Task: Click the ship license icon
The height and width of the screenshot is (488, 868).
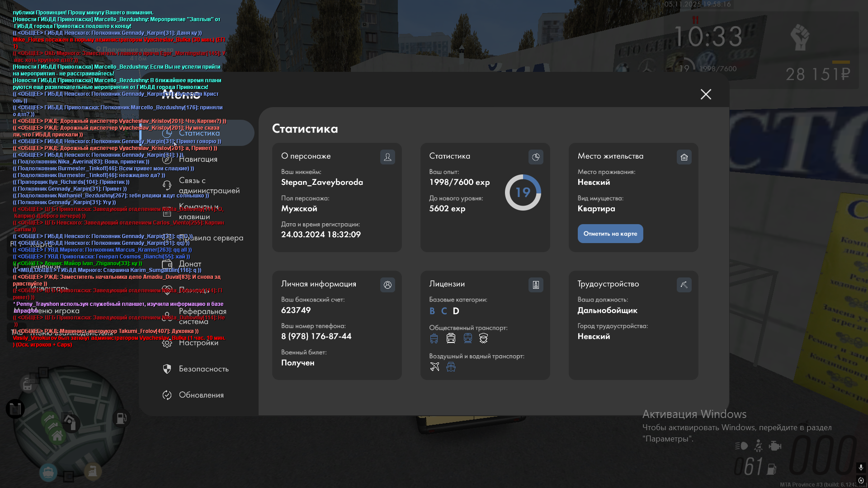Action: click(451, 367)
